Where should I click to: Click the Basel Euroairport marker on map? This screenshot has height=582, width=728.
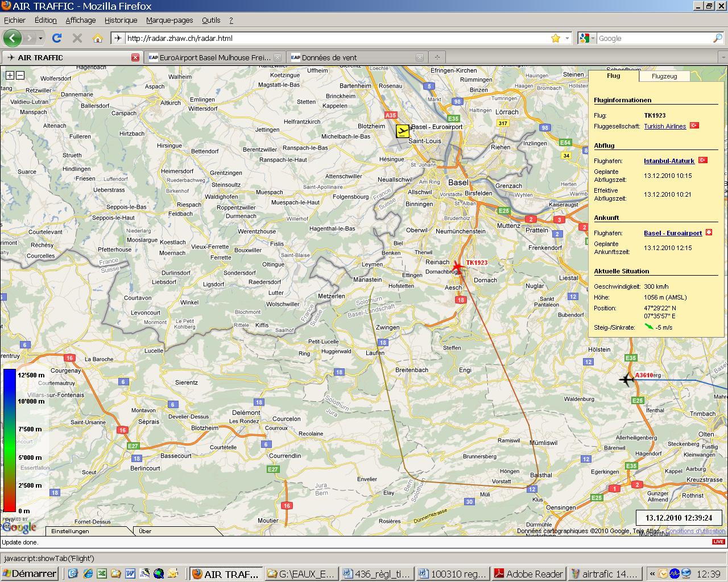(403, 131)
